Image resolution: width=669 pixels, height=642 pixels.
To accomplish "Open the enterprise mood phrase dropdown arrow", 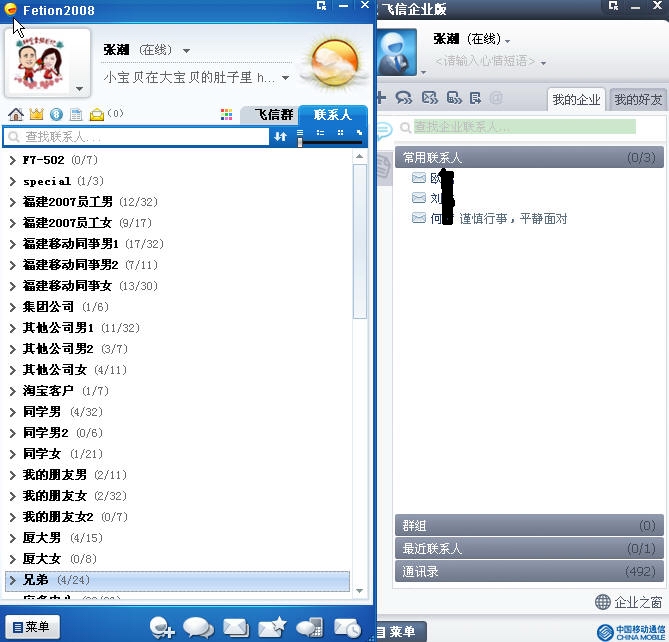I will click(x=543, y=63).
